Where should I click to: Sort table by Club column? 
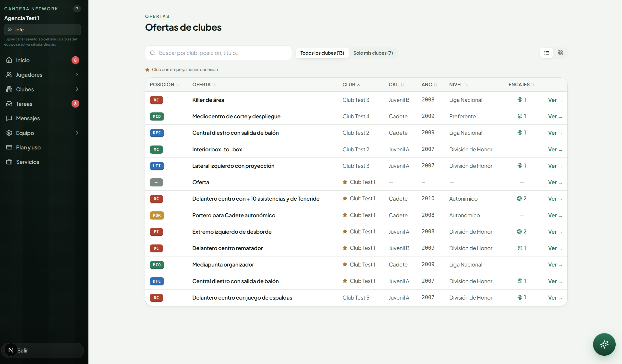(x=351, y=85)
